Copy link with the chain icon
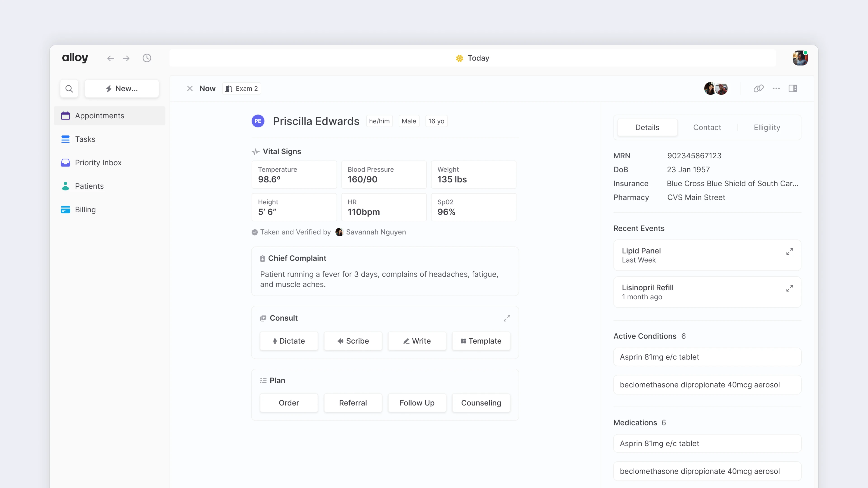This screenshot has width=868, height=488. [758, 89]
